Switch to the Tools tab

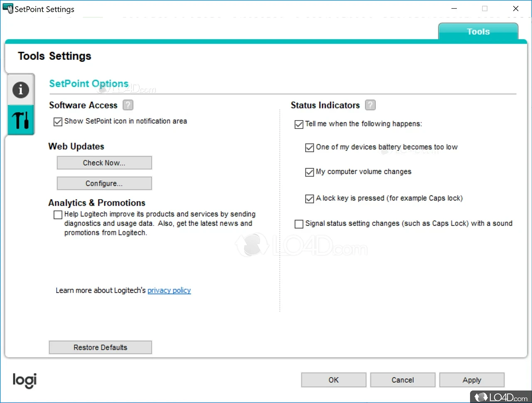(478, 32)
